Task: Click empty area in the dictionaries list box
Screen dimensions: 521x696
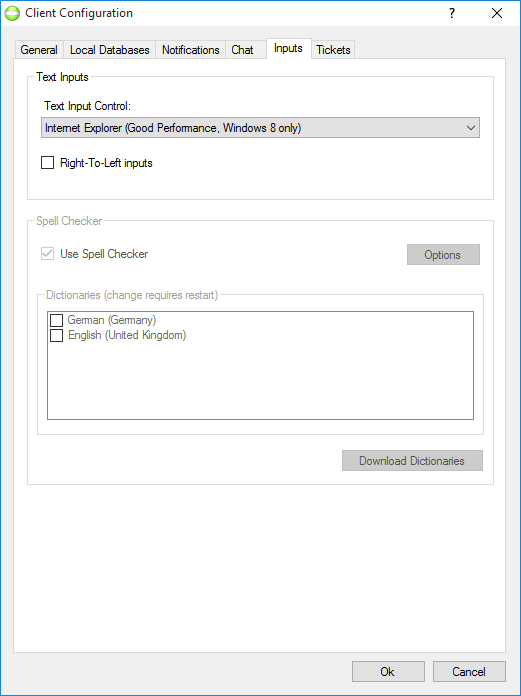Action: coord(260,382)
